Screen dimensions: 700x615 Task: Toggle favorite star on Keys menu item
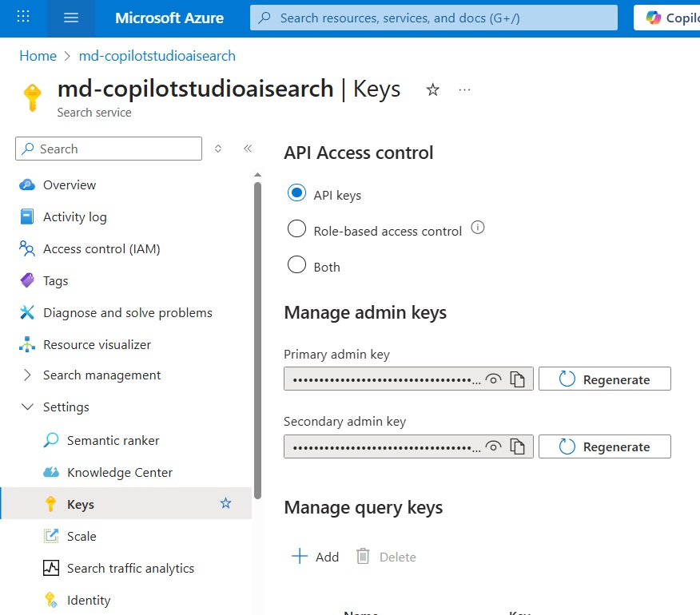click(x=226, y=503)
